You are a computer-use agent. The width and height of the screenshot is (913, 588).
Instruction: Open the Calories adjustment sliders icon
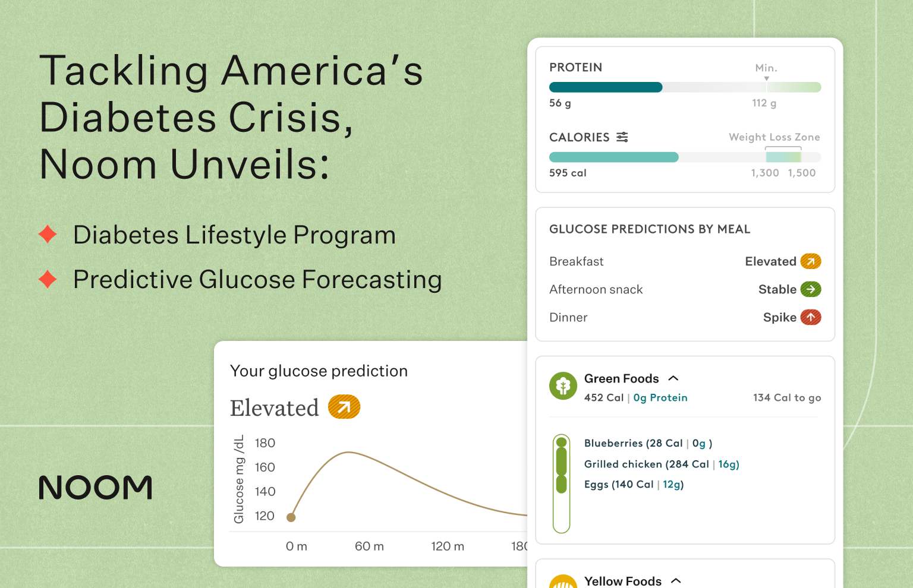(x=622, y=137)
